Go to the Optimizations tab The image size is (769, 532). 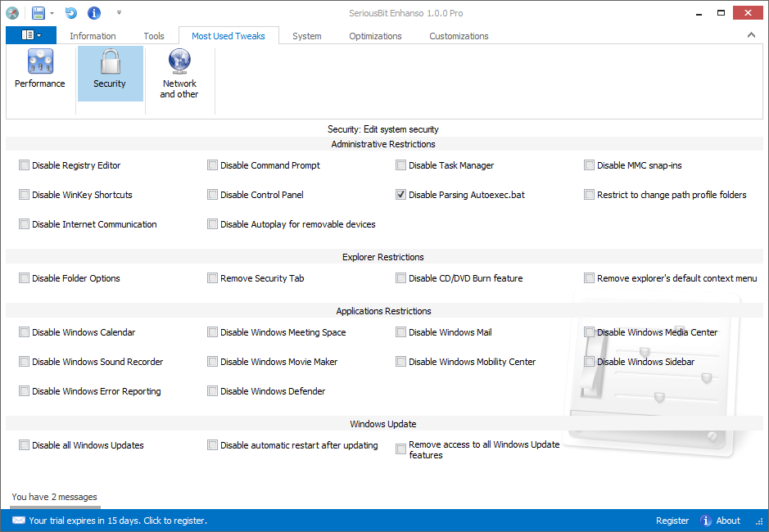pos(375,36)
